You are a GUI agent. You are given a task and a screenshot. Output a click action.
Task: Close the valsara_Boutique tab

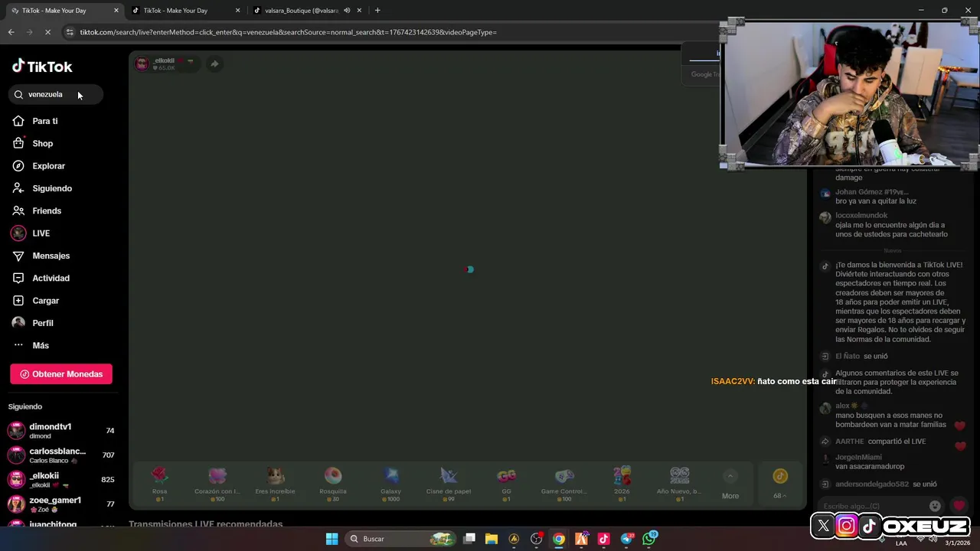pos(359,11)
